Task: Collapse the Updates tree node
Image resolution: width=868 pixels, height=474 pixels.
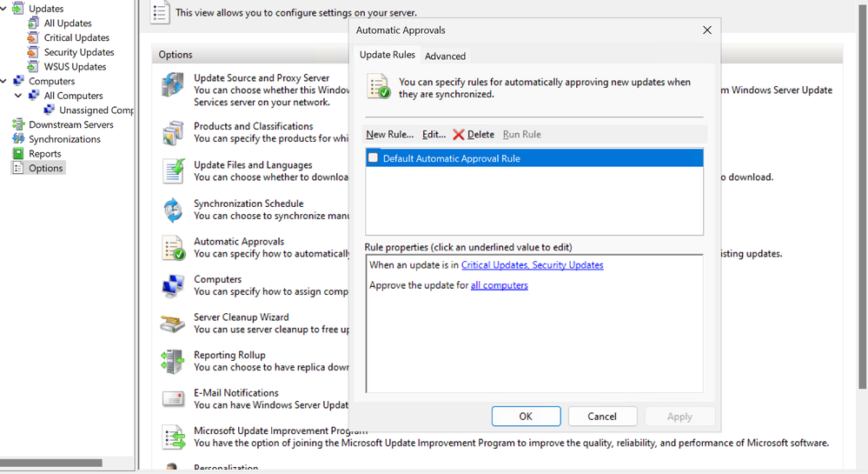Action: coord(3,9)
